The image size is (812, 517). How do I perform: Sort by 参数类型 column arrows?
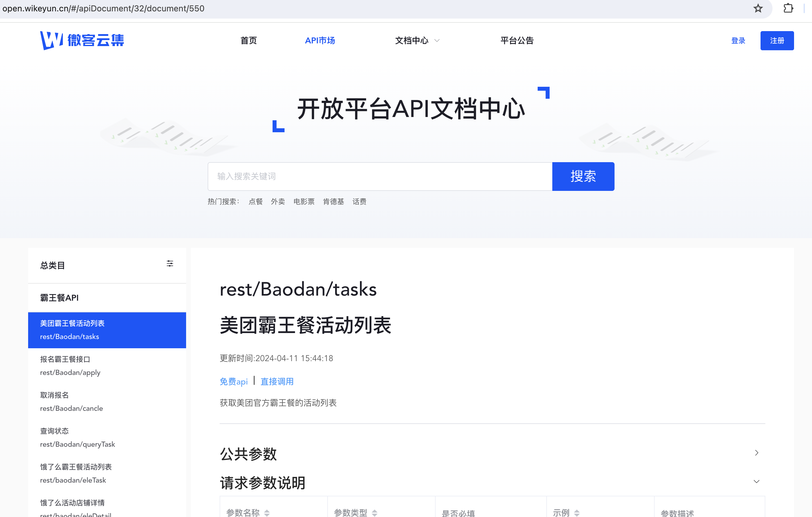pyautogui.click(x=375, y=513)
